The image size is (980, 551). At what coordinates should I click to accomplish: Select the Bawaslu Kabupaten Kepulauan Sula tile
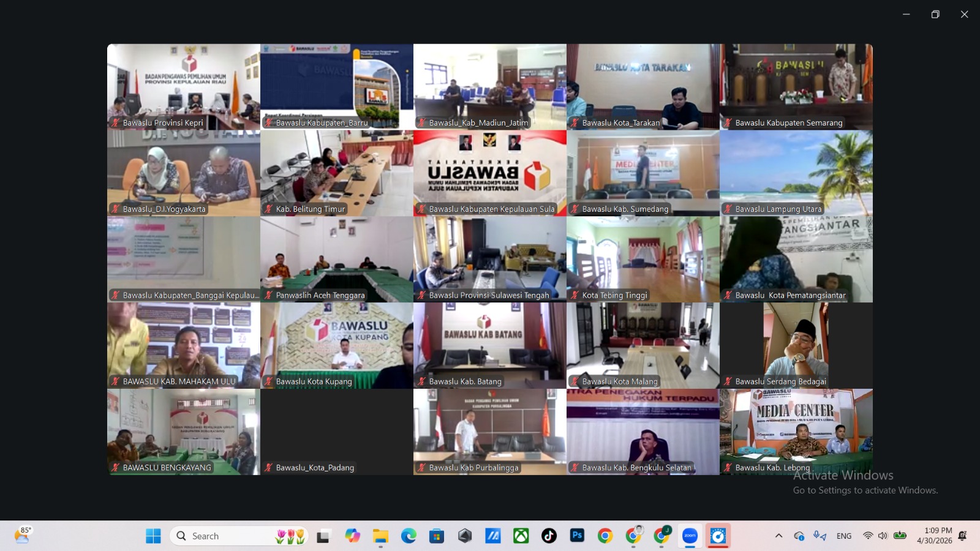coord(490,173)
